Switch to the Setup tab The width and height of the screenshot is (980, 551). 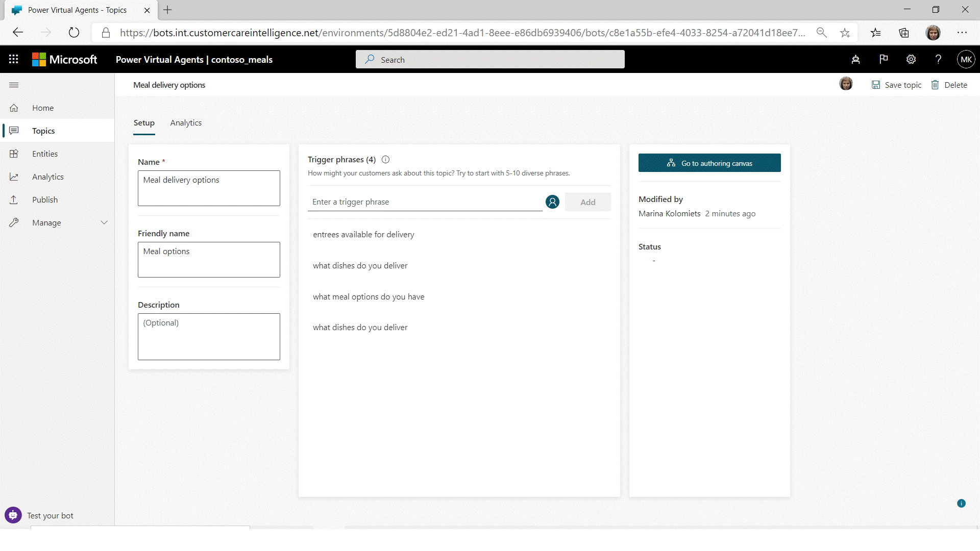[144, 122]
